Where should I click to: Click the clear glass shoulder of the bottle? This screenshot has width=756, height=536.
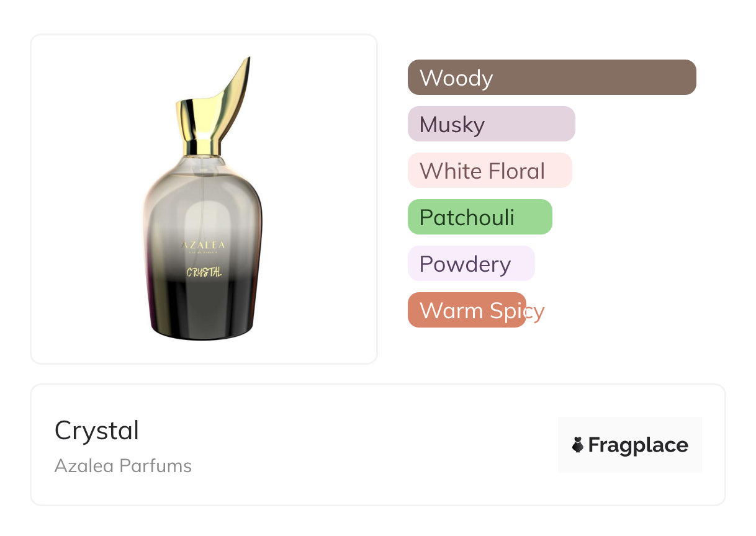click(x=202, y=180)
